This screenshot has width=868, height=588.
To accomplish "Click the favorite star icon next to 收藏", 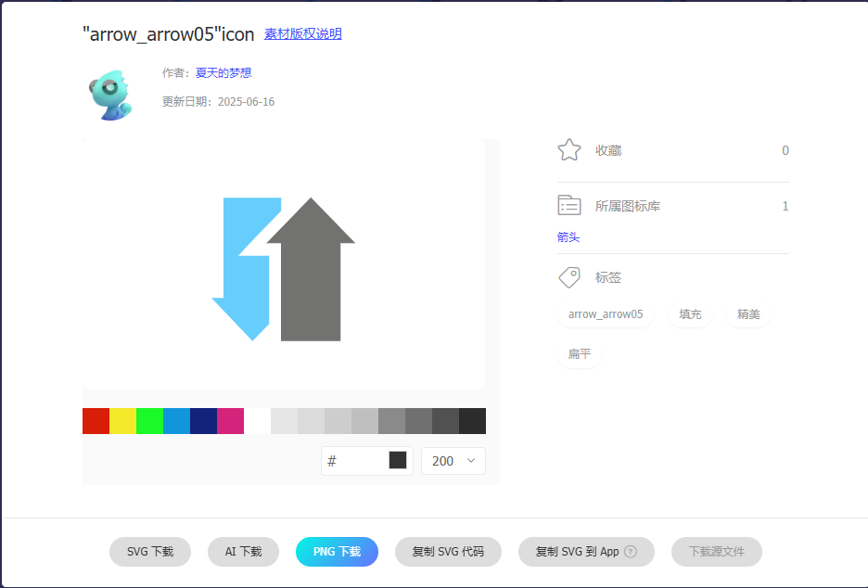I will (x=568, y=149).
